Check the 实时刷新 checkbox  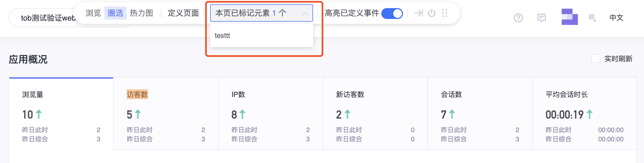point(596,58)
